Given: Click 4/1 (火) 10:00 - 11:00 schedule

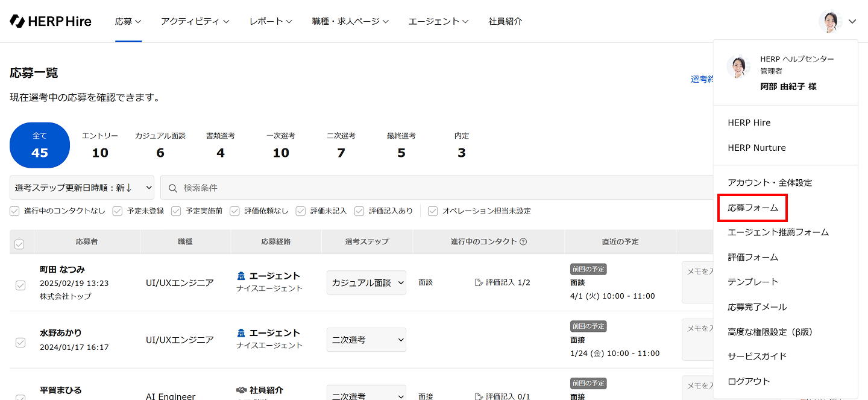Looking at the screenshot, I should click(x=612, y=296).
